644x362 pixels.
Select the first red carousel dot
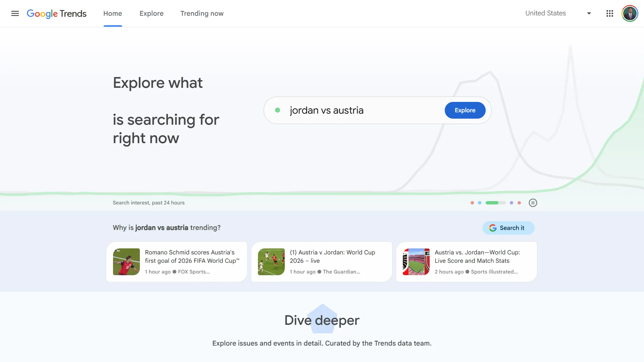click(x=472, y=203)
